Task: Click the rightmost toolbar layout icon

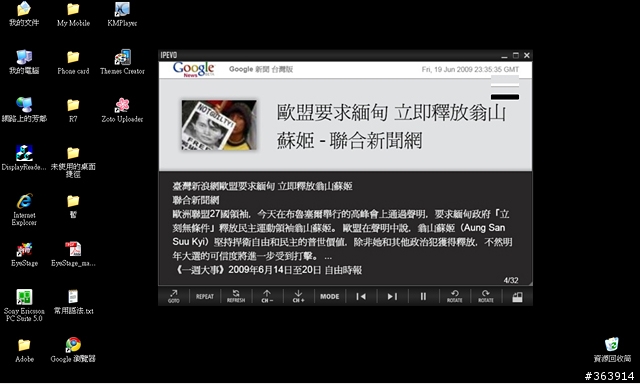Action: [x=517, y=296]
